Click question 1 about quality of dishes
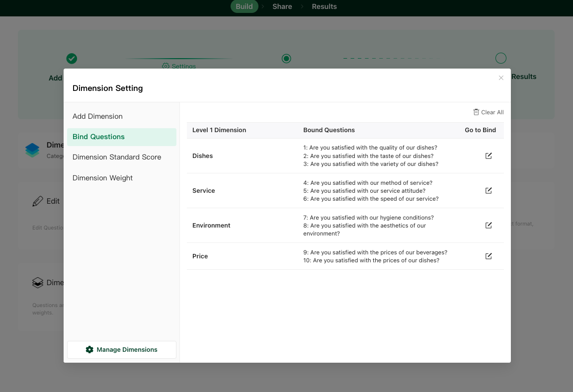This screenshot has height=392, width=573. pos(370,148)
